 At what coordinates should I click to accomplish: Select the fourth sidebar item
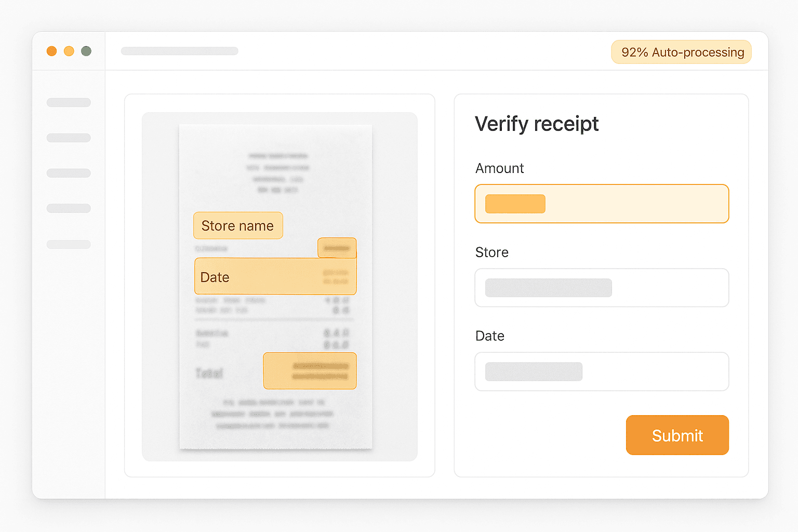click(x=69, y=208)
